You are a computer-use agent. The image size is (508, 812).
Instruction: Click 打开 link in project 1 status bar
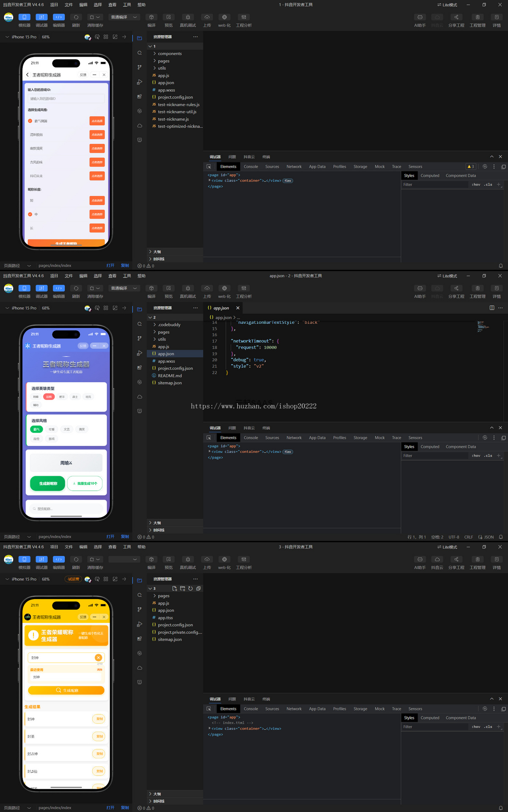click(110, 266)
